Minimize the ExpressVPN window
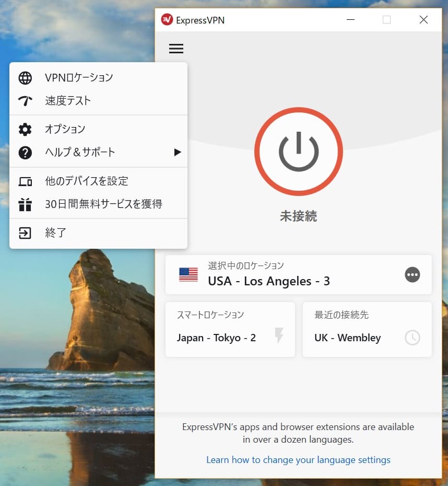The width and height of the screenshot is (448, 486). coord(350,20)
